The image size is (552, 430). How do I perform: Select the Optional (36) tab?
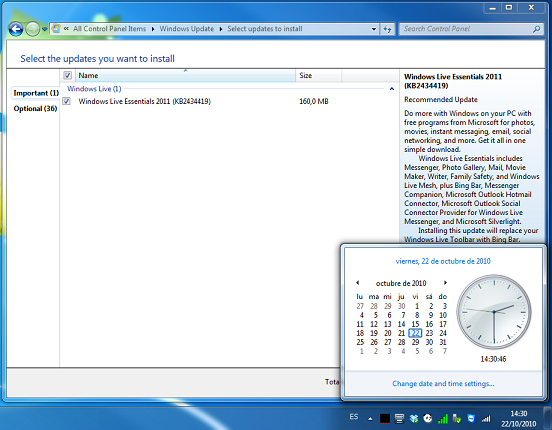[35, 108]
